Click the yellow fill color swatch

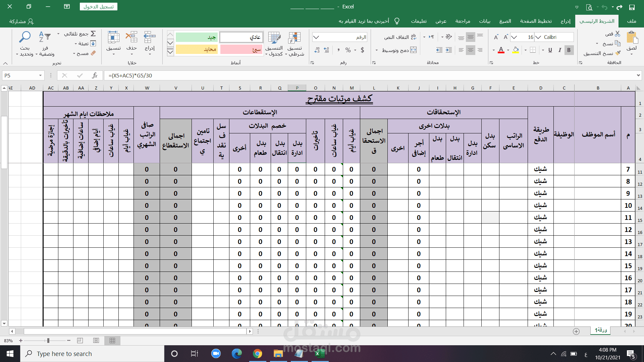pos(516,50)
